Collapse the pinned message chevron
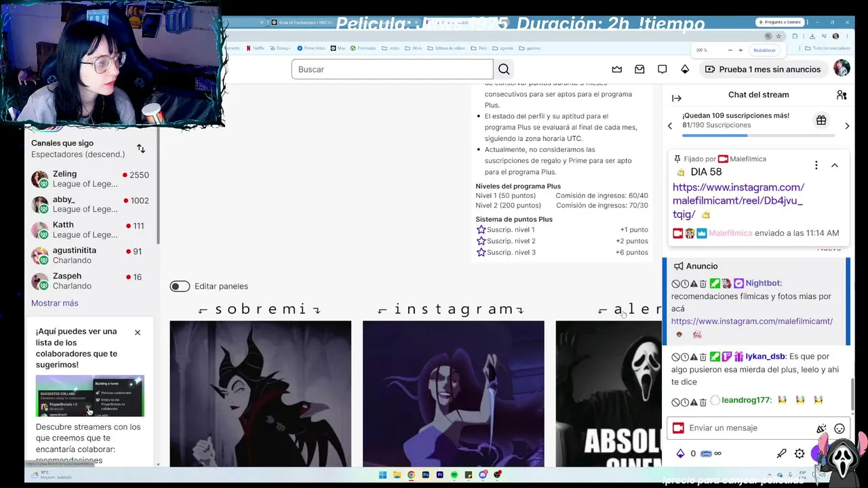Viewport: 868px width, 488px height. [x=835, y=165]
